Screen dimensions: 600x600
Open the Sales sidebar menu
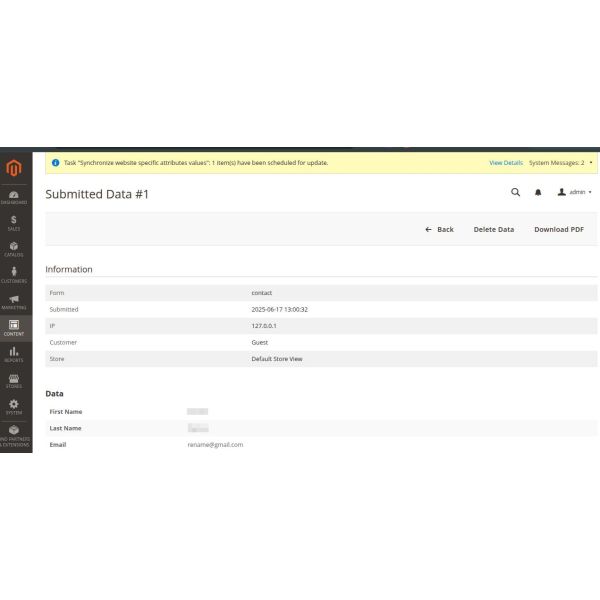[x=14, y=223]
